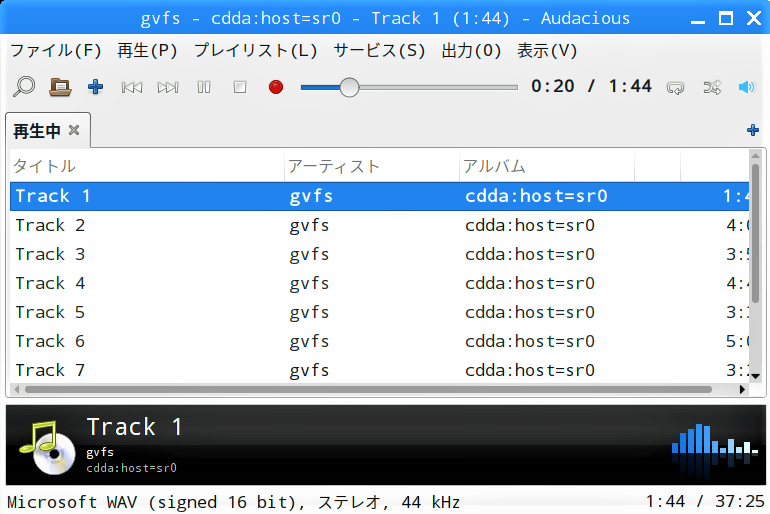Select the Track 4 row
Image resolution: width=770 pixels, height=514 pixels.
point(379,283)
